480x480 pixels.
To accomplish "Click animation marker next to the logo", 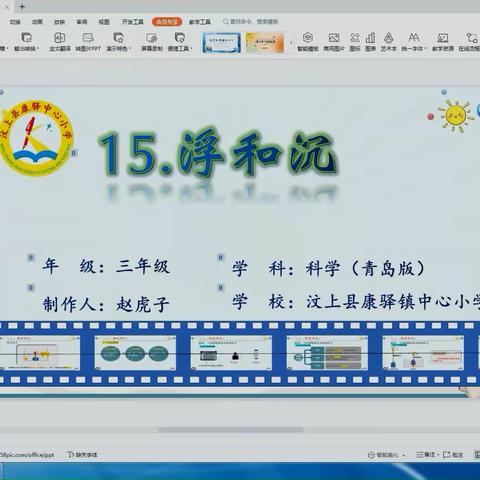I will tap(74, 153).
